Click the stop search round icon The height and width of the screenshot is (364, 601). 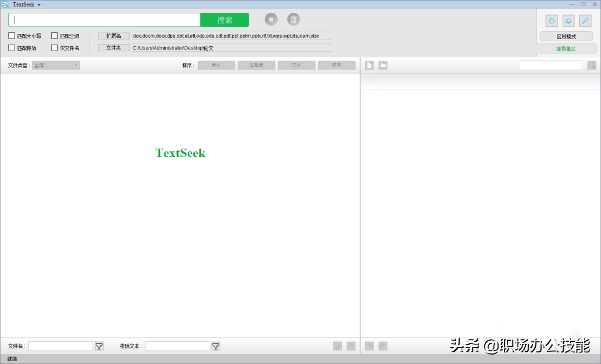point(271,19)
